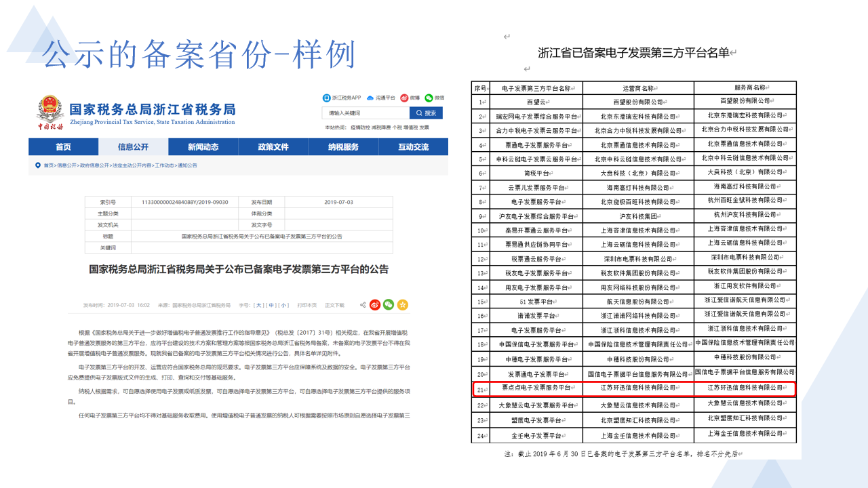Click cell 票易通供应链协同平台

[536, 245]
